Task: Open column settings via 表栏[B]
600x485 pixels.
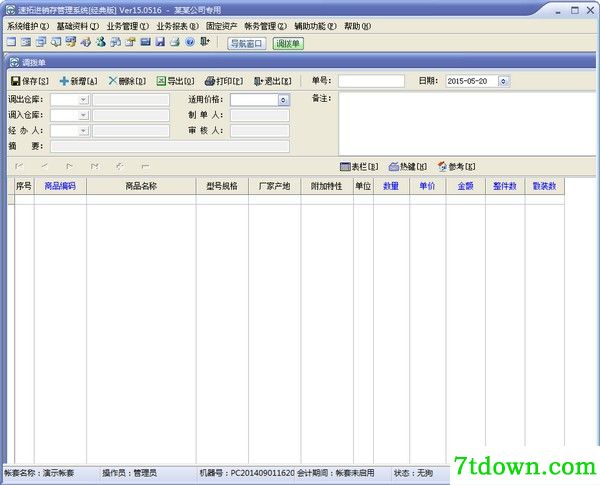Action: 359,167
